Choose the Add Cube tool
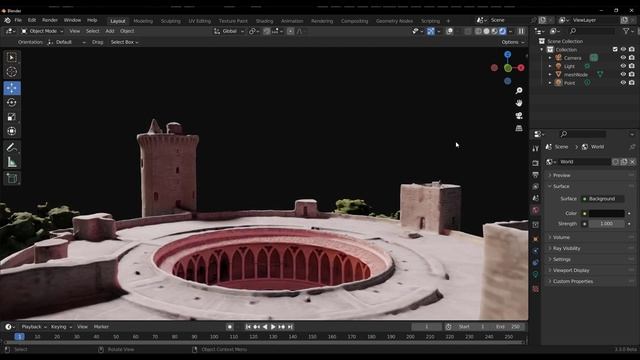Image resolution: width=640 pixels, height=360 pixels. [x=11, y=178]
